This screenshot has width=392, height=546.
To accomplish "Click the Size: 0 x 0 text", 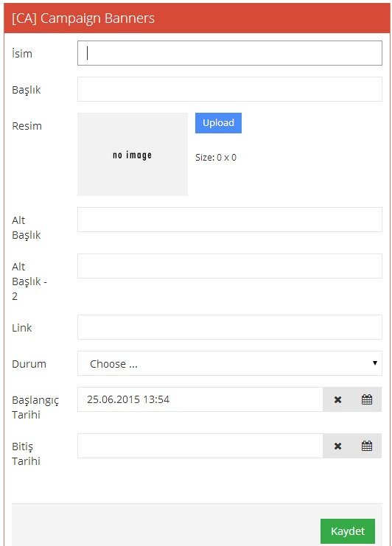I will pos(216,158).
